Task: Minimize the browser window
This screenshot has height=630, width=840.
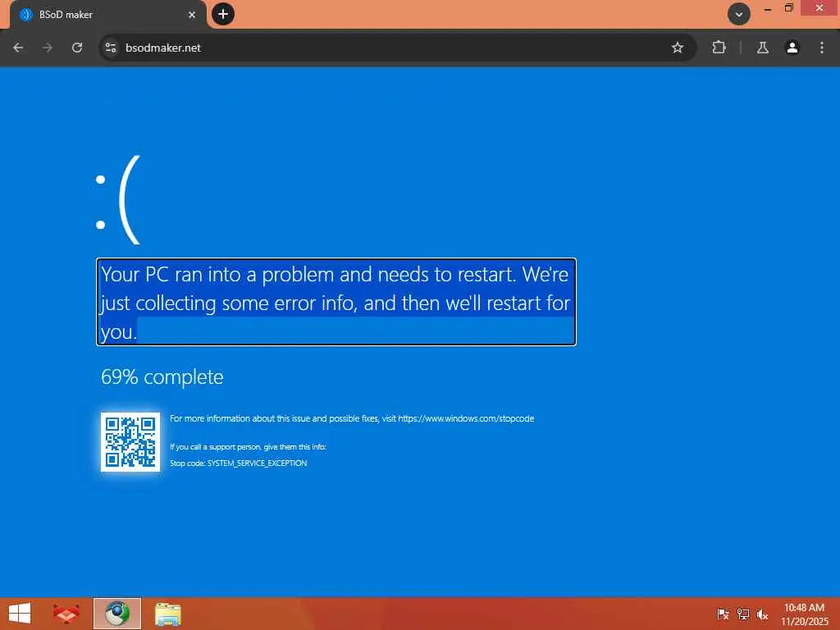Action: [767, 8]
